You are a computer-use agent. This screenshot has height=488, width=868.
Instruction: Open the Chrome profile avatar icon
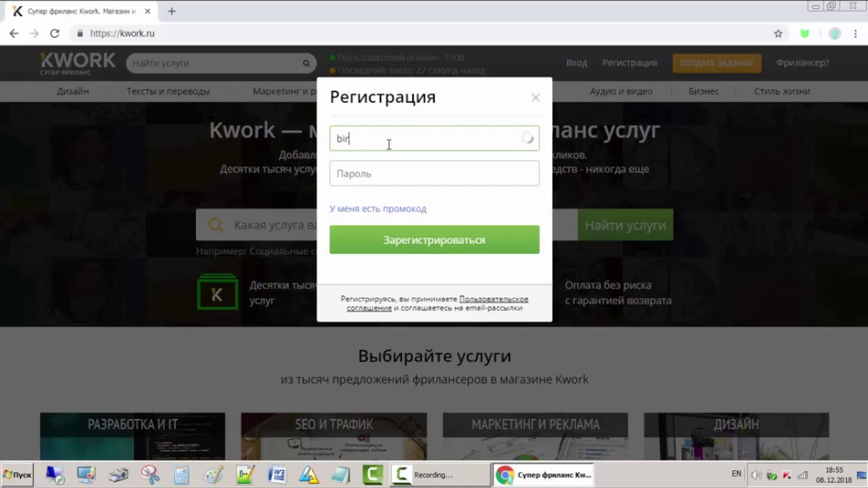pos(835,33)
